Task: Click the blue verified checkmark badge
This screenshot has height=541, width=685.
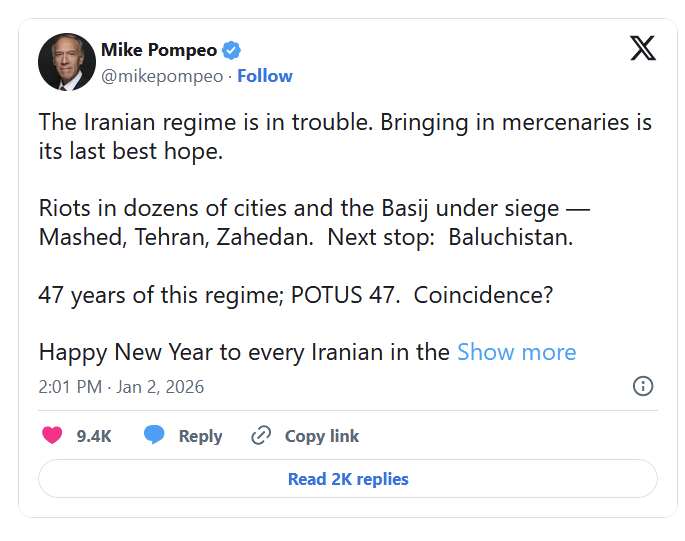Action: point(231,50)
